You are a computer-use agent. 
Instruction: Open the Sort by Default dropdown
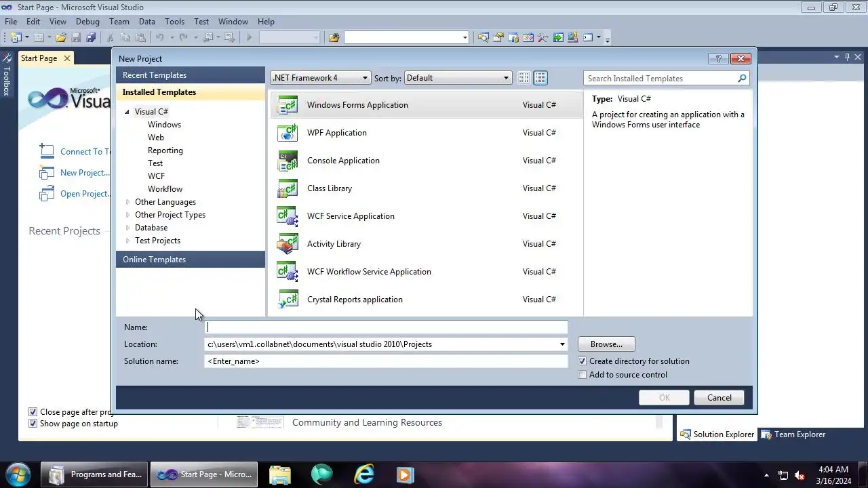458,78
